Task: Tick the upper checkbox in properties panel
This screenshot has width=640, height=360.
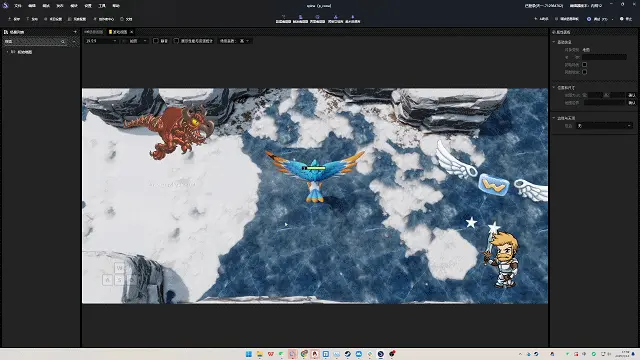Action: coord(584,64)
